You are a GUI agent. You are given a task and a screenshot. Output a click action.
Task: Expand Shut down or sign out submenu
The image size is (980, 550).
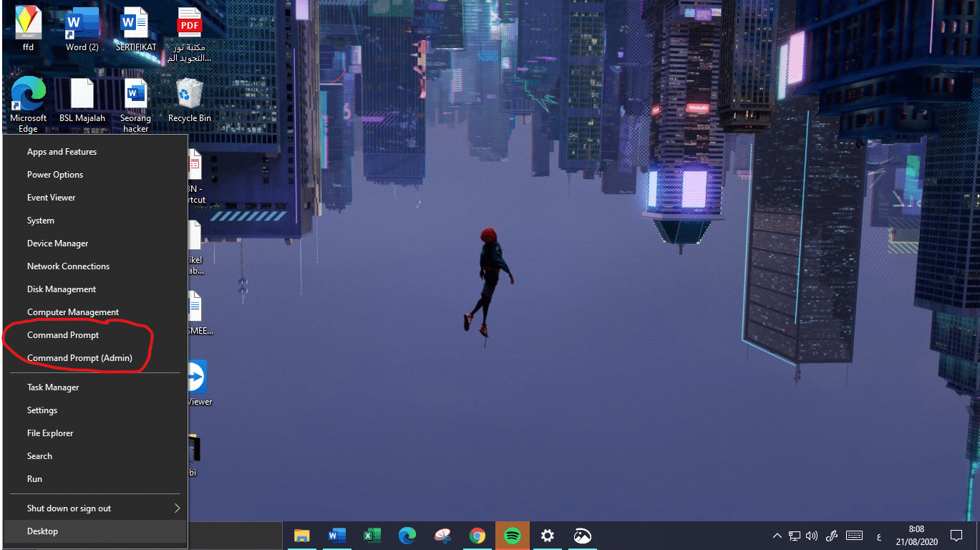click(x=96, y=508)
